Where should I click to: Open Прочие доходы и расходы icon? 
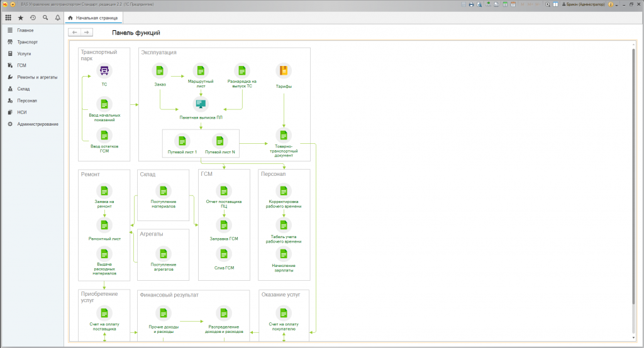coord(164,313)
